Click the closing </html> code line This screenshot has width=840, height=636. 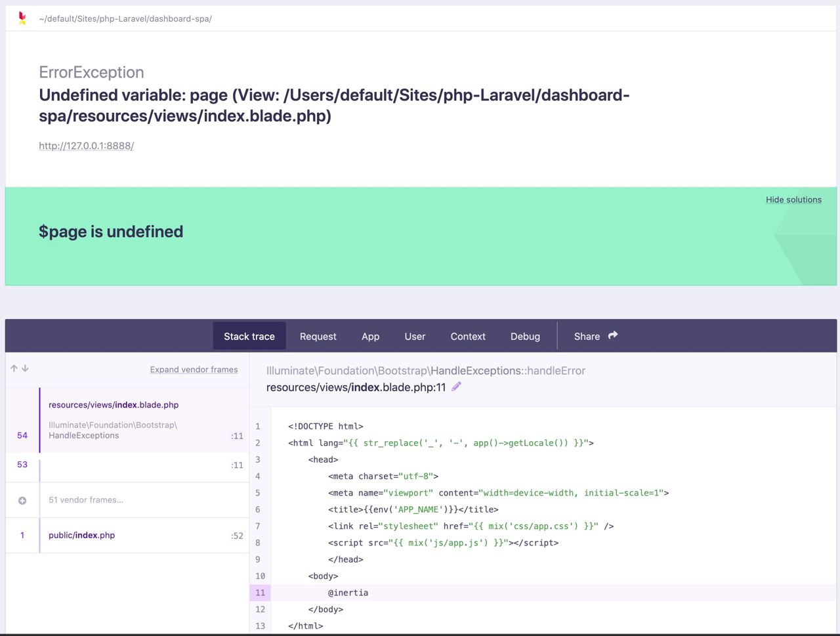pos(306,625)
